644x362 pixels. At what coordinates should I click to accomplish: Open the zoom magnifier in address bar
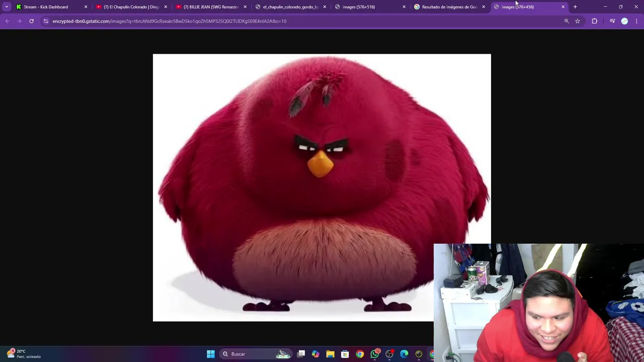click(x=567, y=21)
